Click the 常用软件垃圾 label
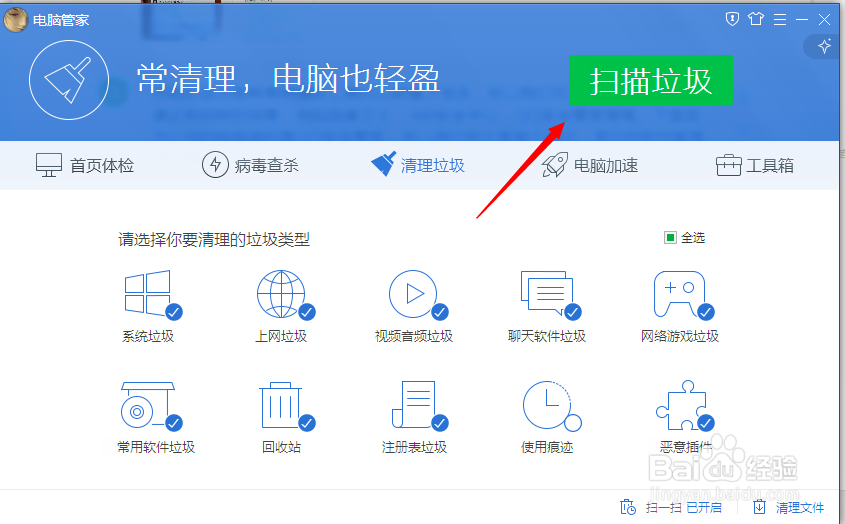This screenshot has height=524, width=845. coord(156,447)
